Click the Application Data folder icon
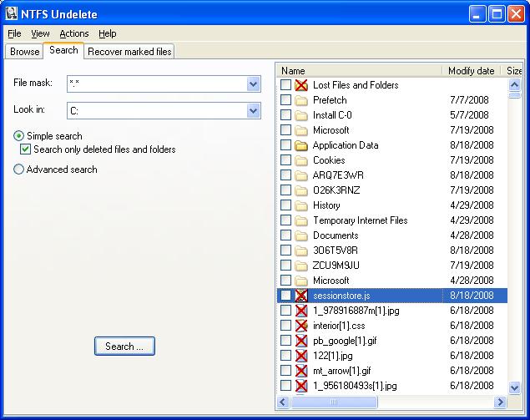The image size is (530, 420). pos(301,145)
